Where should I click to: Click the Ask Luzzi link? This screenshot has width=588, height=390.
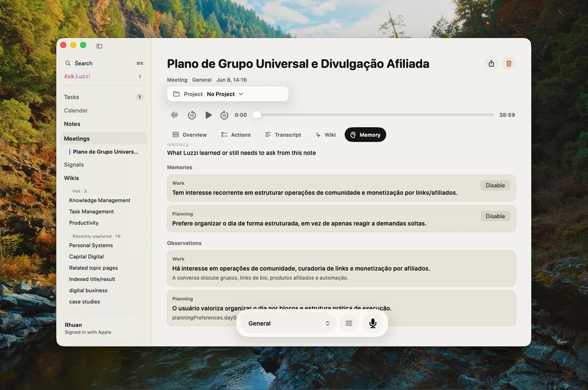pyautogui.click(x=77, y=76)
